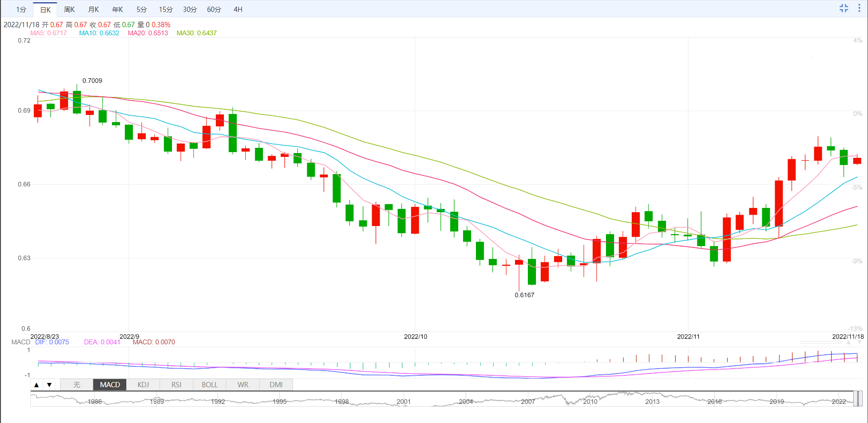Click the 2022/10 x-axis label
This screenshot has width=868, height=423.
pos(415,336)
